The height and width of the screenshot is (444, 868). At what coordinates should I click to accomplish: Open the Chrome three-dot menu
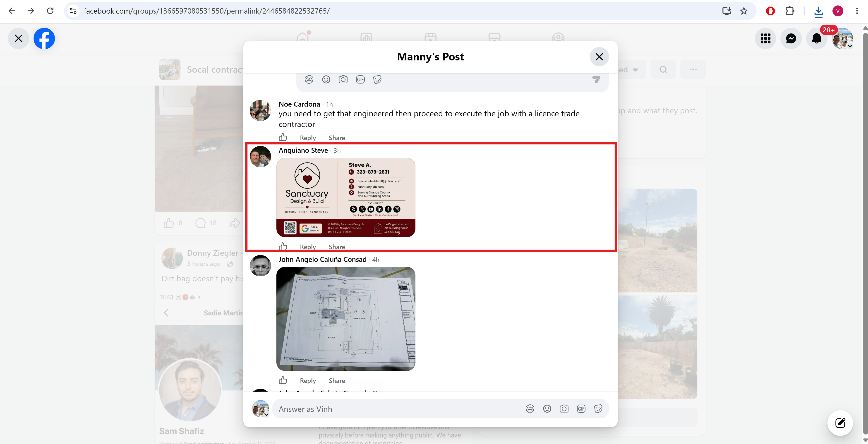point(857,11)
